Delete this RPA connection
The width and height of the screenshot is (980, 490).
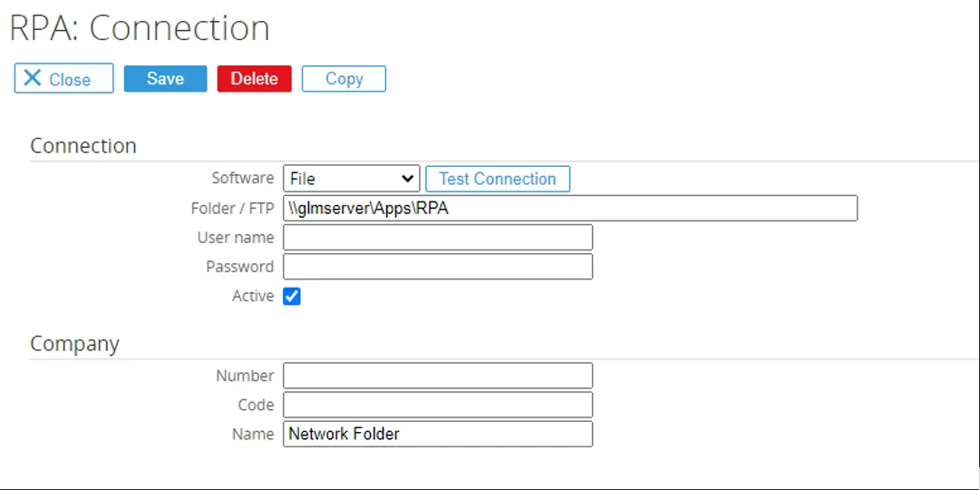(x=254, y=79)
